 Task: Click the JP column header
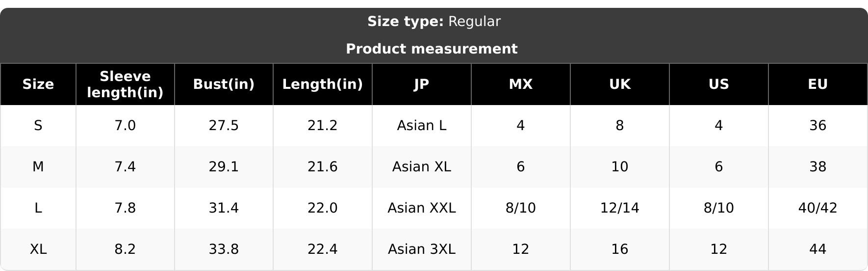(422, 84)
